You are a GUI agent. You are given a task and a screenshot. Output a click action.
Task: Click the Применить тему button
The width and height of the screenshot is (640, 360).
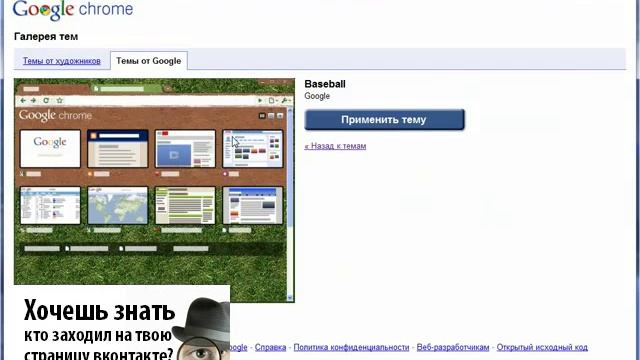point(384,120)
